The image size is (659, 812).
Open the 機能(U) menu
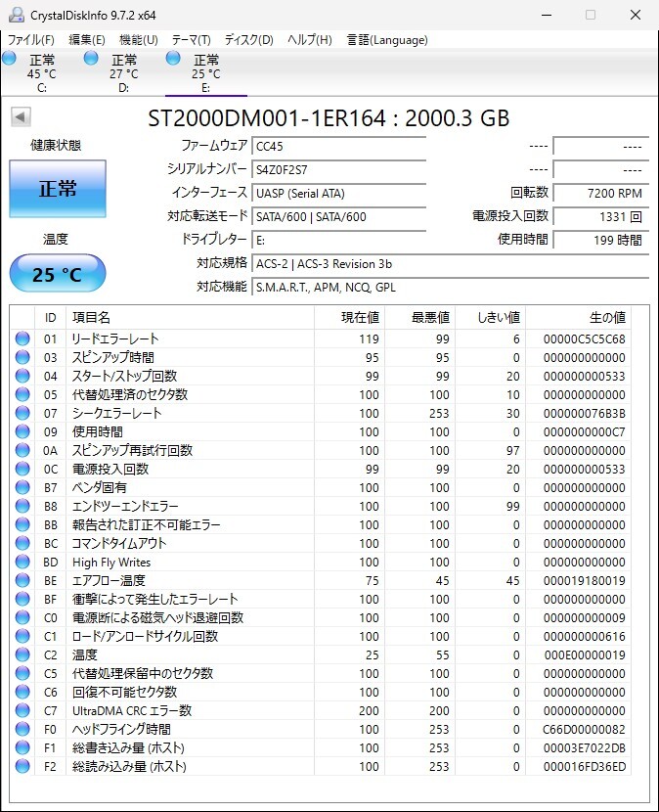(139, 40)
